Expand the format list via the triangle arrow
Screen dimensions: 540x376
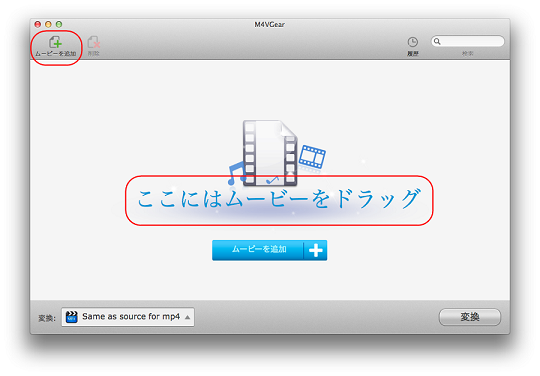[x=187, y=317]
